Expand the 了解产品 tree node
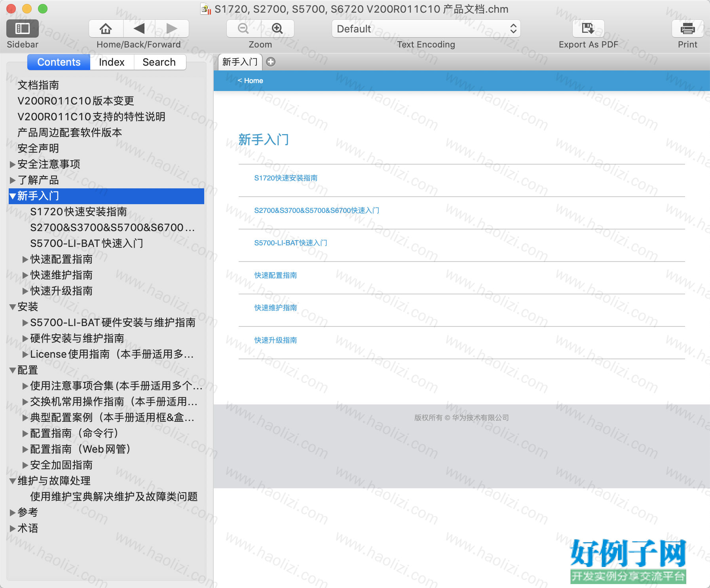Viewport: 710px width, 588px height. point(13,180)
